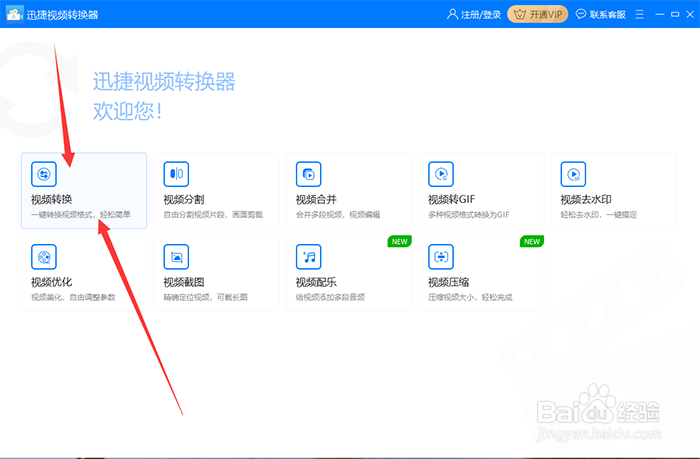
Task: Open the 视频去水印 watermark removal icon
Action: 573,174
